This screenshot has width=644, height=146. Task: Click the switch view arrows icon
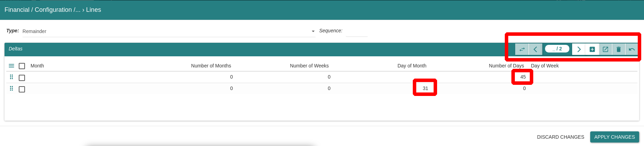click(x=522, y=49)
